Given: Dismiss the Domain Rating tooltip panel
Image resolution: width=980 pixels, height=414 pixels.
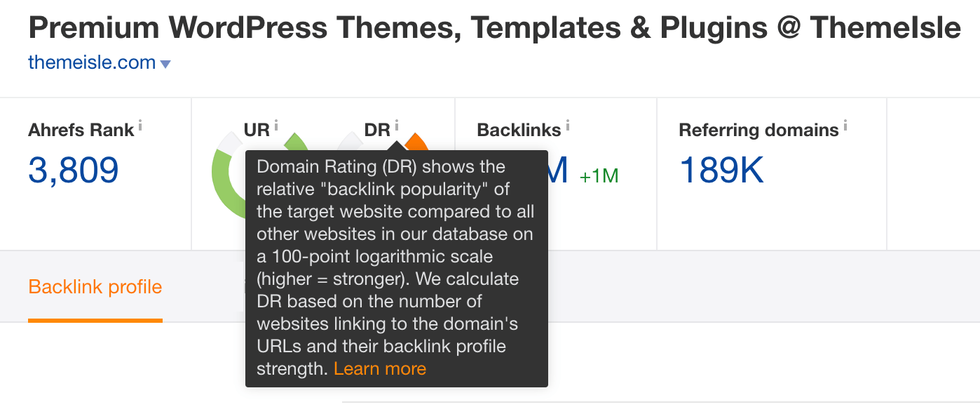Looking at the screenshot, I should [x=396, y=267].
